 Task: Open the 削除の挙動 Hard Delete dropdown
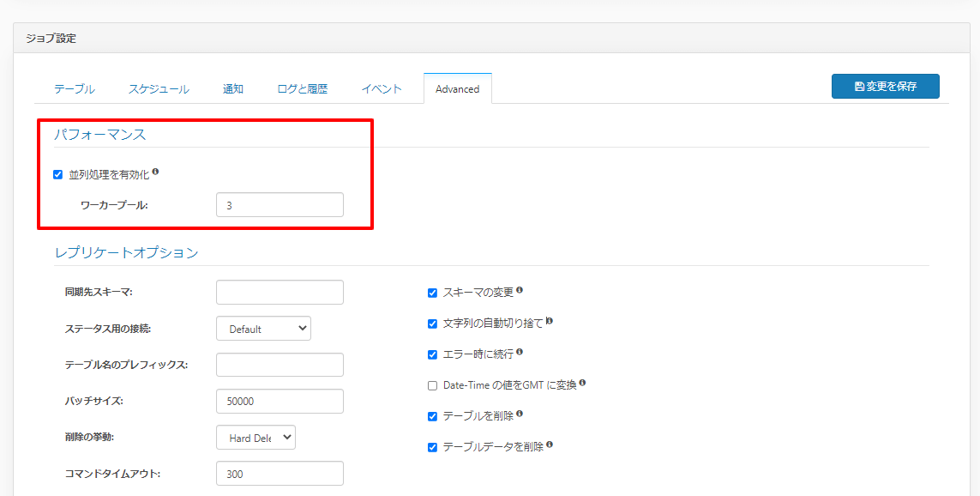[x=256, y=437]
